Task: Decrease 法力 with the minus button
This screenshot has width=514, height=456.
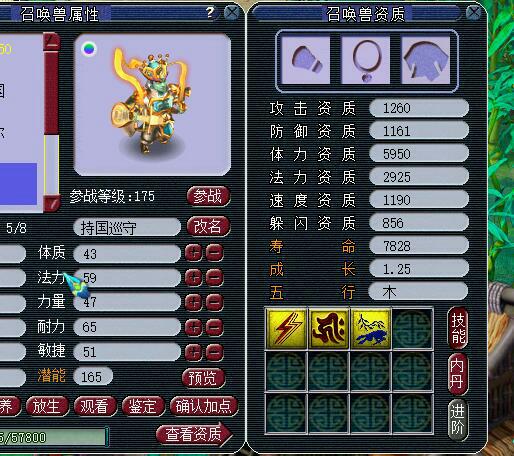Action: (x=214, y=278)
